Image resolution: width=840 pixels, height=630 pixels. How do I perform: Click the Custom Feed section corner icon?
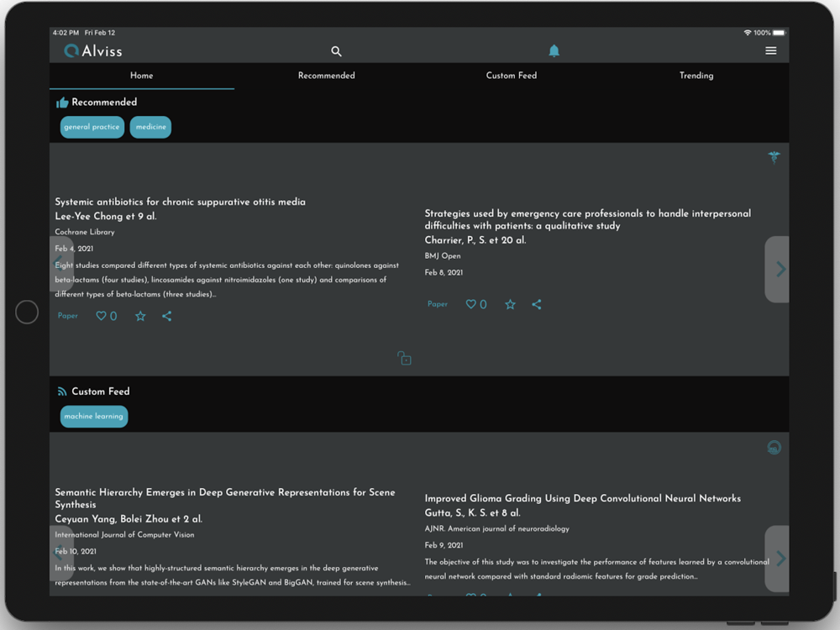pyautogui.click(x=774, y=448)
